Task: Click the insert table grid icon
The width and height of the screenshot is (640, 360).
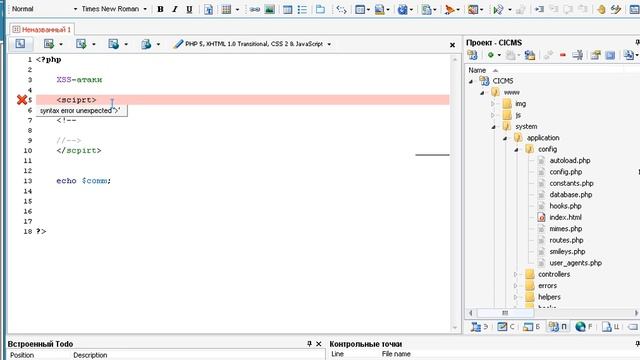Action: coord(226,9)
